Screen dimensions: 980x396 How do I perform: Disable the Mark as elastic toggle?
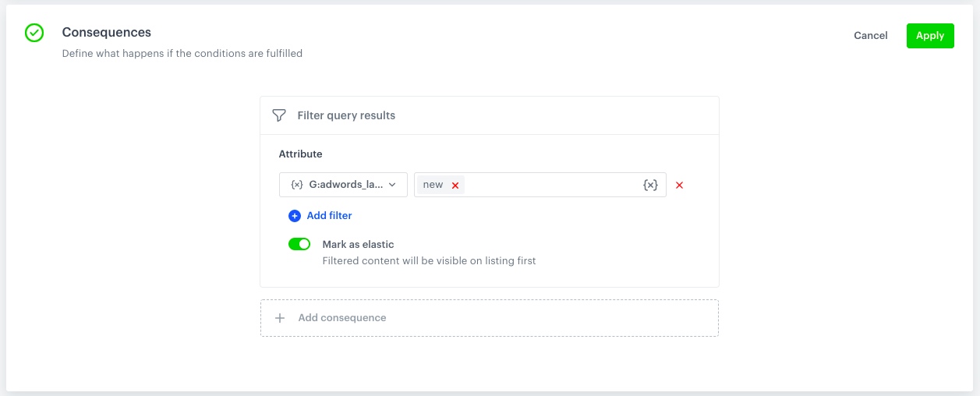[x=299, y=245]
